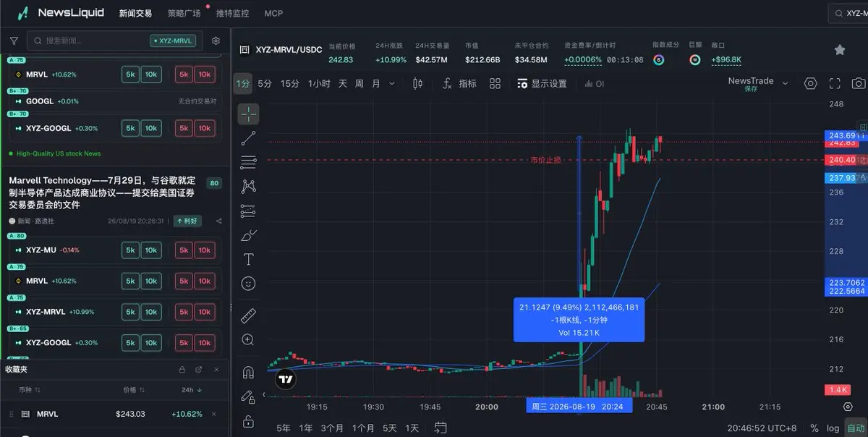Viewport: 868px width, 437px height.
Task: Switch to the 推特监控 tab
Action: click(232, 13)
